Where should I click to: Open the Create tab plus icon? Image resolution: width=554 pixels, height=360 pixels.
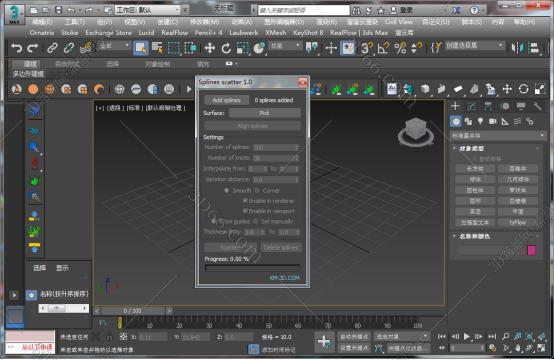click(x=455, y=106)
